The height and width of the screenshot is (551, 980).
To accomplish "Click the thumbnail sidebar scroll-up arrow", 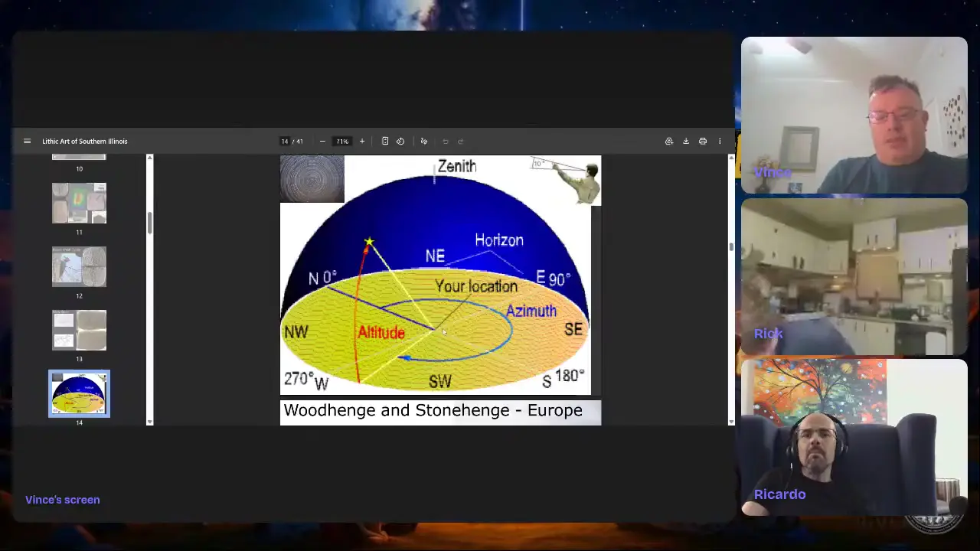I will tap(149, 158).
